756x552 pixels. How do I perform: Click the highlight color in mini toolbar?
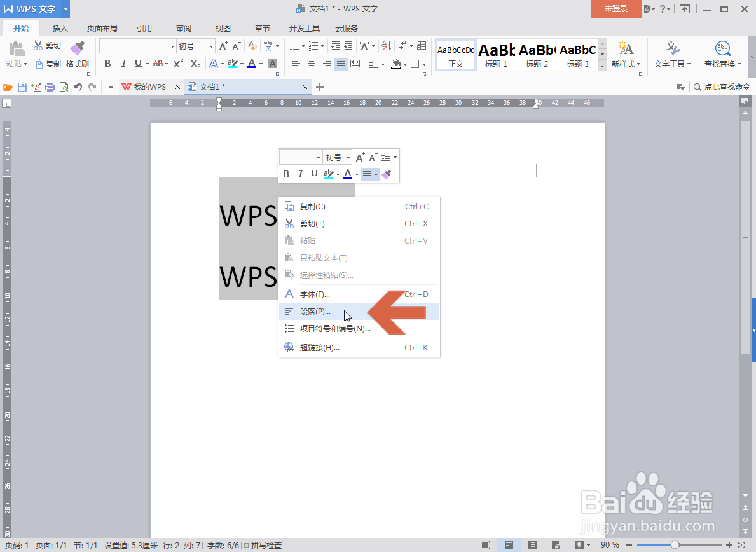point(329,174)
